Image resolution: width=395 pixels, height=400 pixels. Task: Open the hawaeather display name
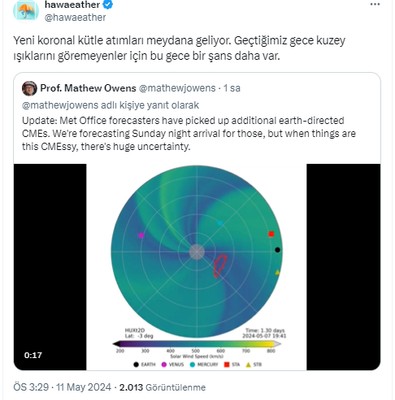click(x=72, y=4)
